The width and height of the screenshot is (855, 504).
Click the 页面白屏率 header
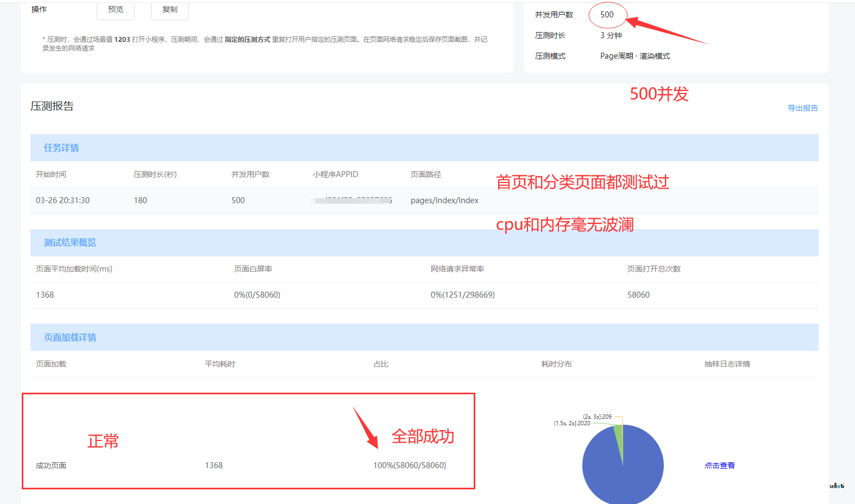[253, 269]
